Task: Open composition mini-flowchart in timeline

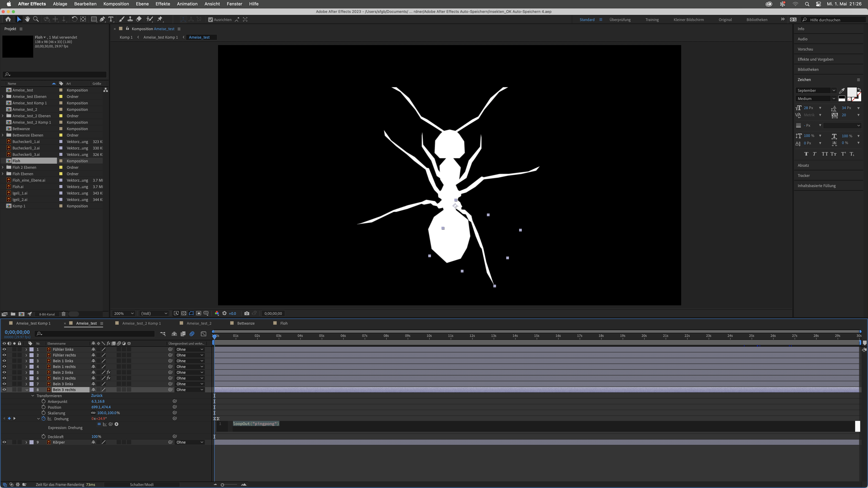Action: click(163, 334)
